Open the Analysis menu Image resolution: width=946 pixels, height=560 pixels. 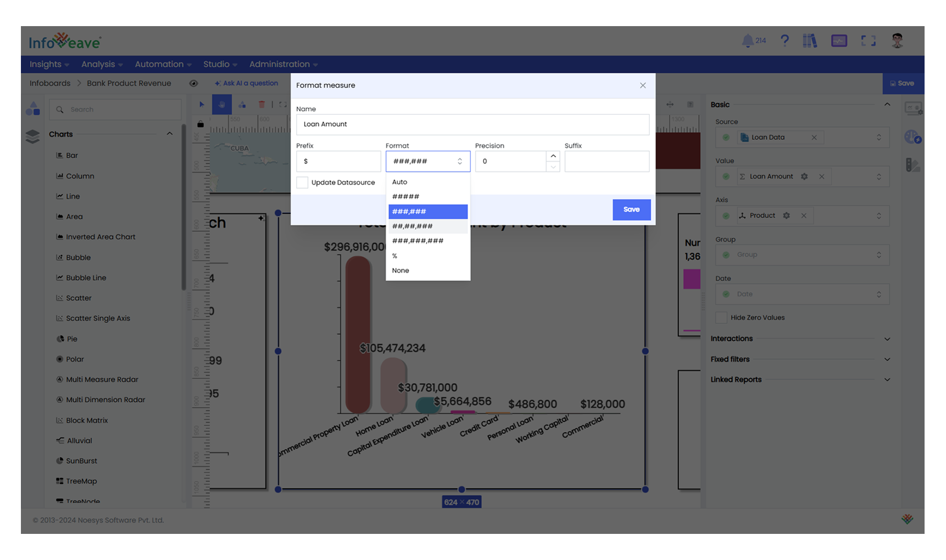(x=101, y=64)
